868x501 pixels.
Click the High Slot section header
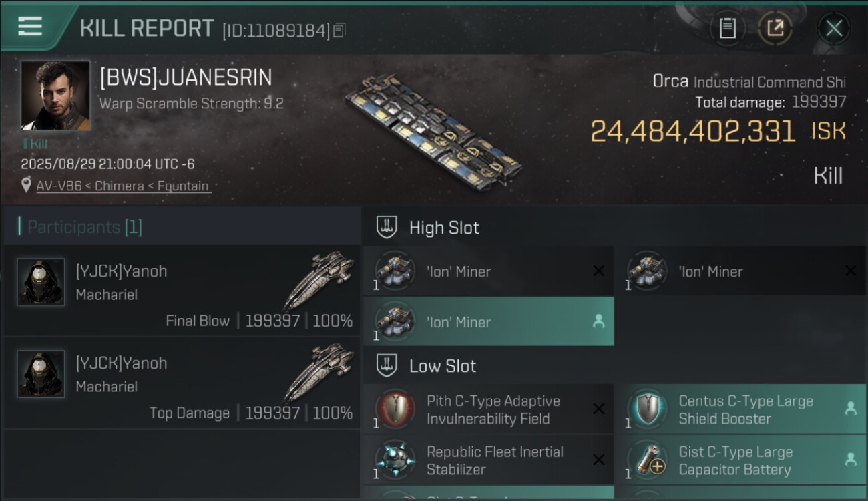[444, 228]
